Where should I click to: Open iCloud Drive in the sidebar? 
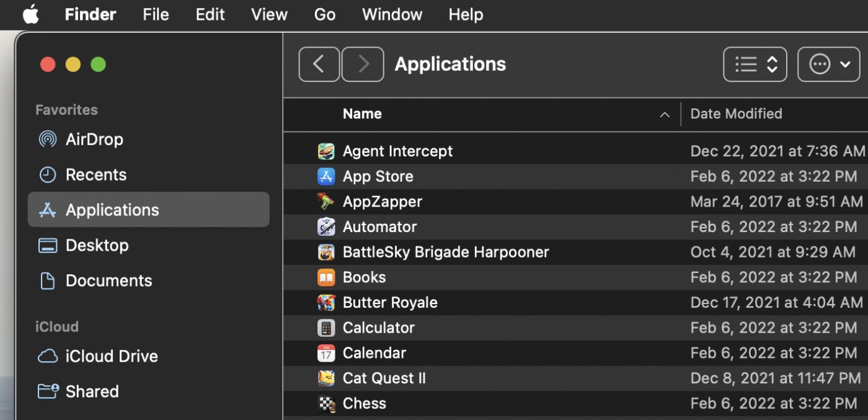111,356
